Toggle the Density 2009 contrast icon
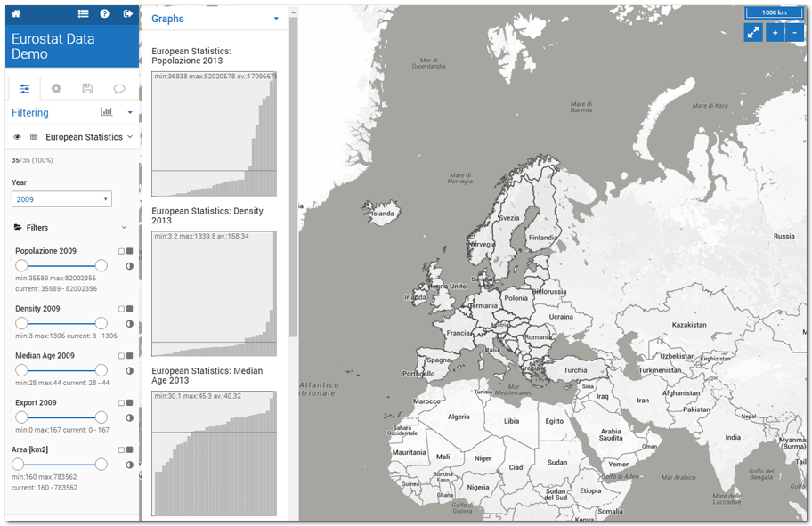812x526 pixels. pyautogui.click(x=129, y=324)
